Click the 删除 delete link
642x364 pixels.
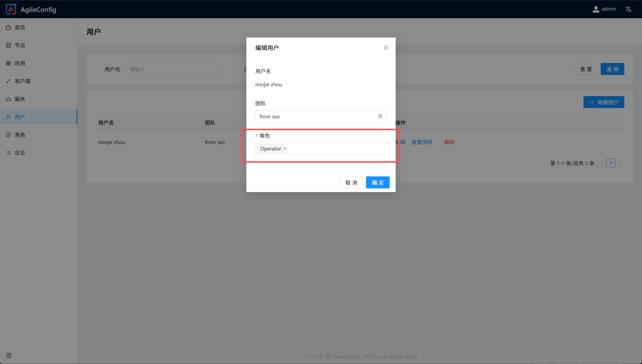[449, 142]
